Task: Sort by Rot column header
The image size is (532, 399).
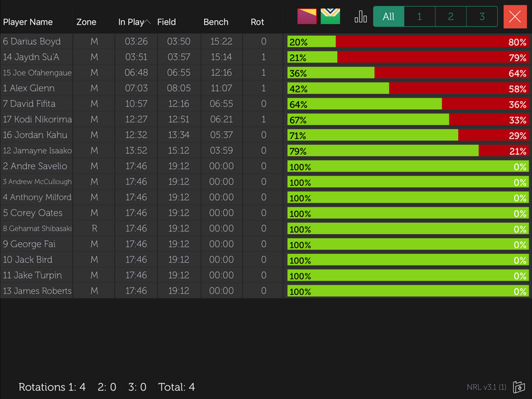Action: (x=257, y=22)
